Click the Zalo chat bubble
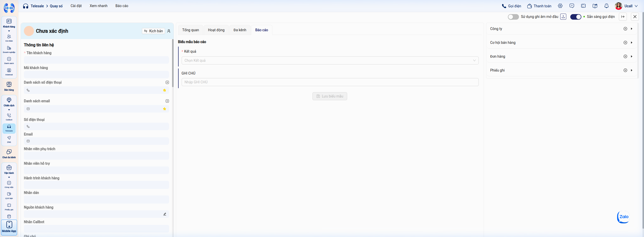The height and width of the screenshot is (237, 644). pos(623,217)
